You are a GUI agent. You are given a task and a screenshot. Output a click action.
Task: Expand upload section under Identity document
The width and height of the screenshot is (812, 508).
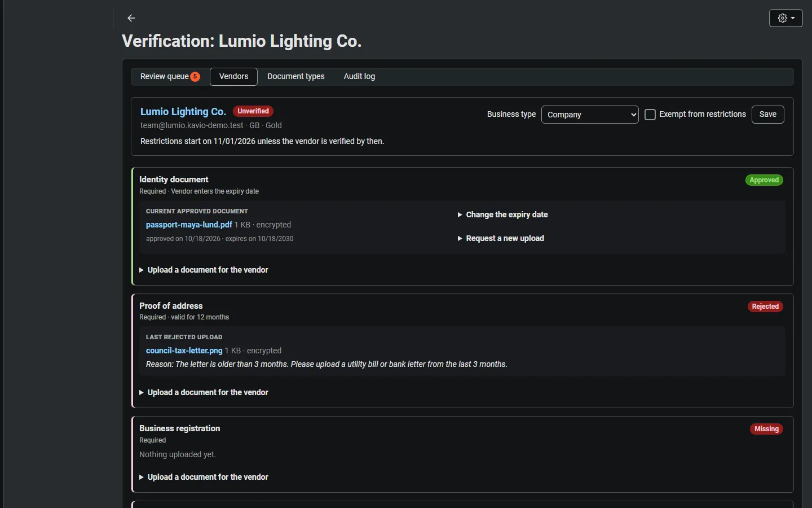pos(204,270)
